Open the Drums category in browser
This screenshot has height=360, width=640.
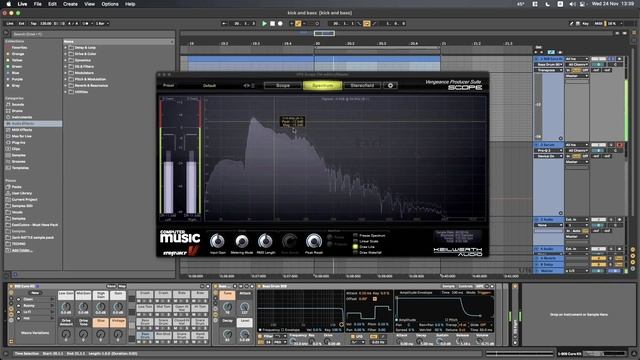click(17, 111)
